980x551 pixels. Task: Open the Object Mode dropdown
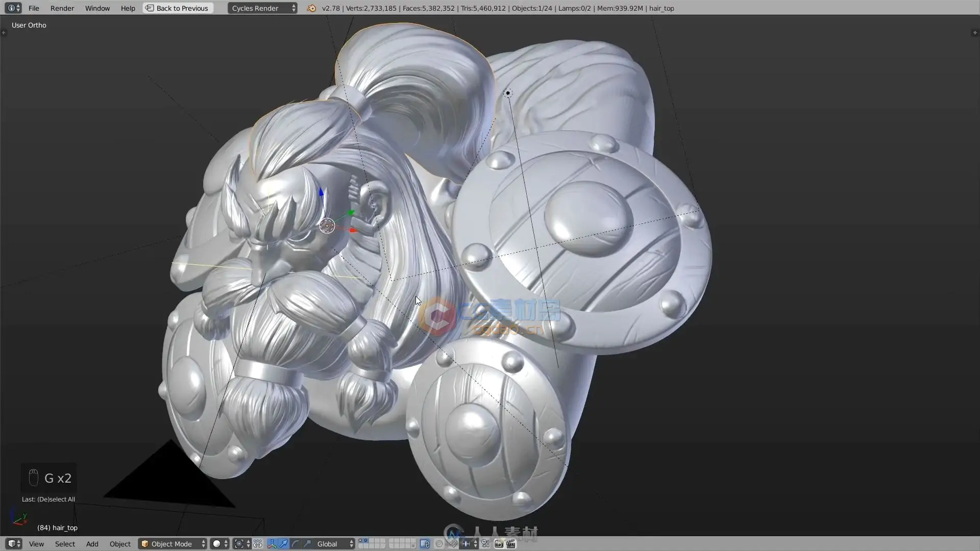(x=173, y=544)
